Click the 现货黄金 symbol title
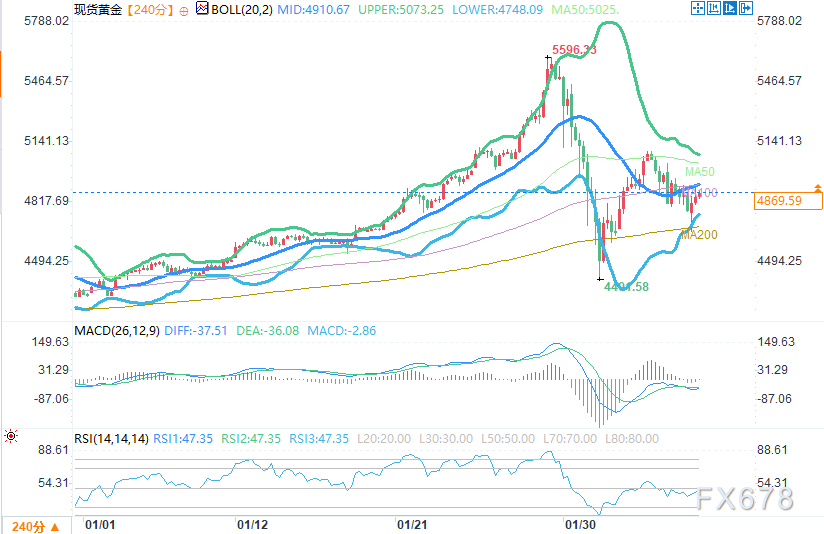Image resolution: width=824 pixels, height=534 pixels. 97,9
